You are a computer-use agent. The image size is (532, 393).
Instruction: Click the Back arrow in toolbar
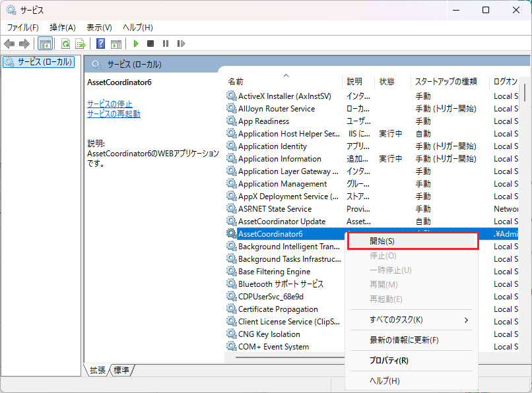pos(9,44)
